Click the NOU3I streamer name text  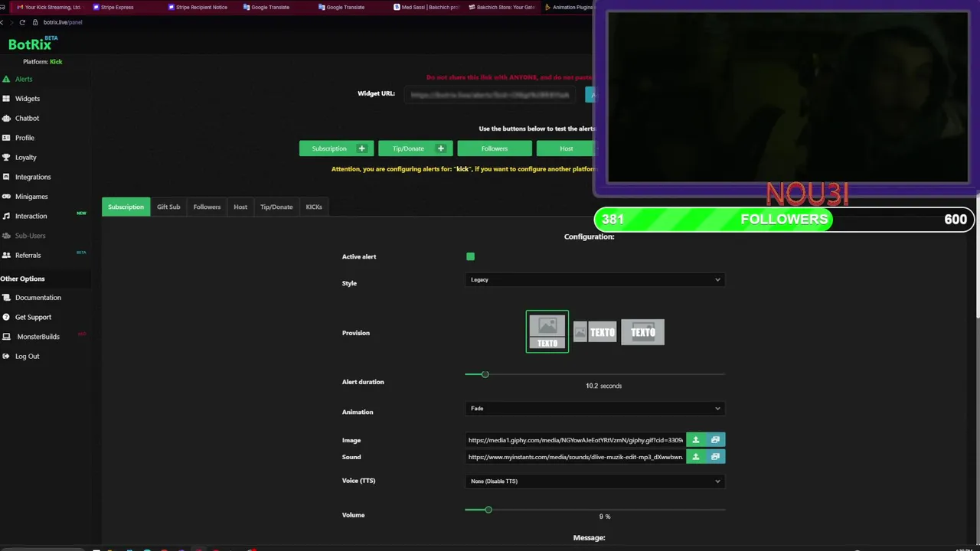[x=807, y=194]
